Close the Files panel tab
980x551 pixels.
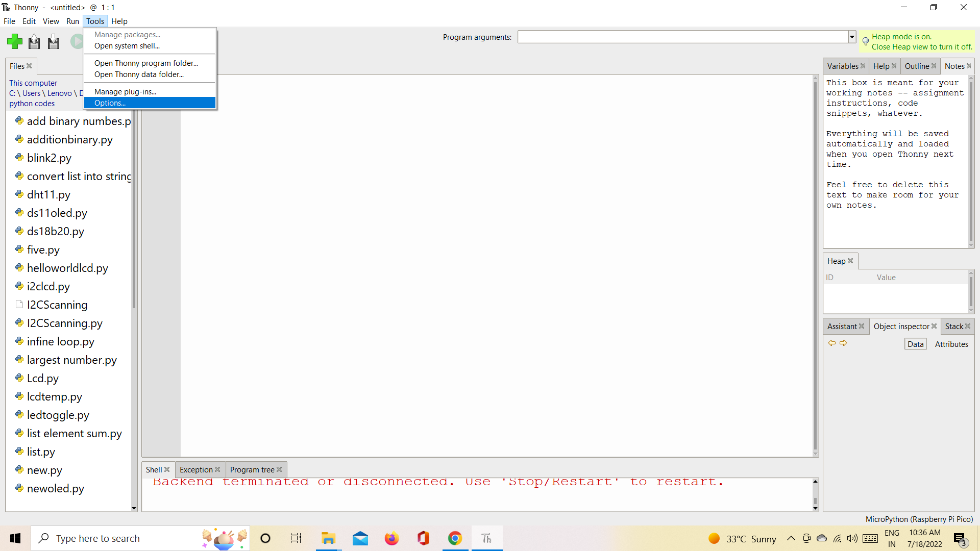[x=29, y=66]
